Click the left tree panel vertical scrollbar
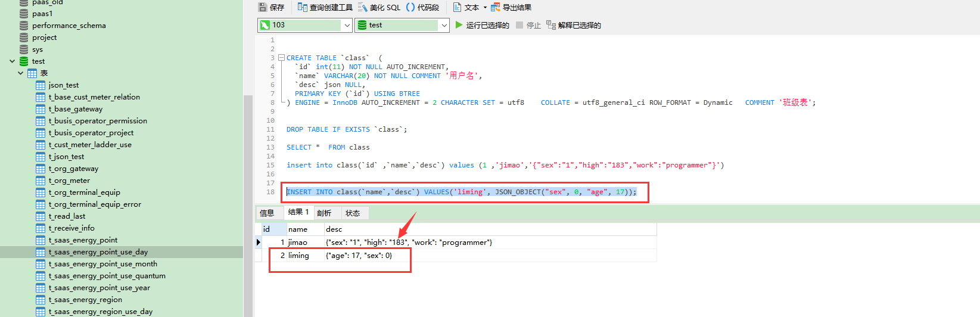The width and height of the screenshot is (980, 317). (248, 206)
